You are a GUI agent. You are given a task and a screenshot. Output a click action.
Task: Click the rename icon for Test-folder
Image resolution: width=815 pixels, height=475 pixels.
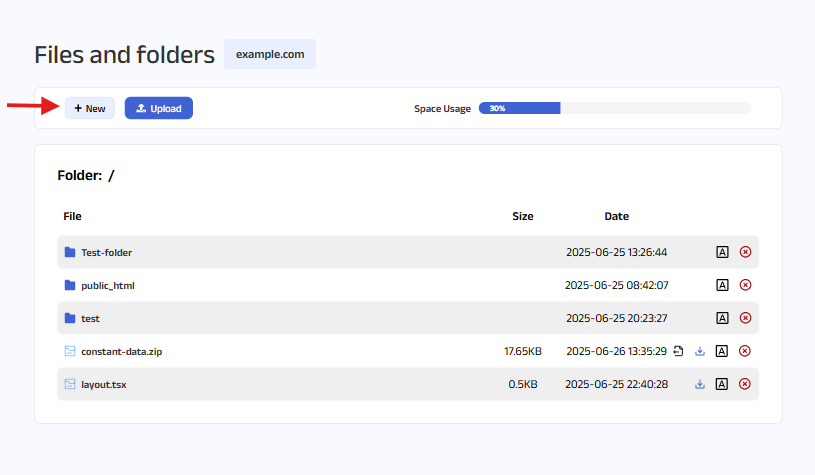pyautogui.click(x=721, y=252)
